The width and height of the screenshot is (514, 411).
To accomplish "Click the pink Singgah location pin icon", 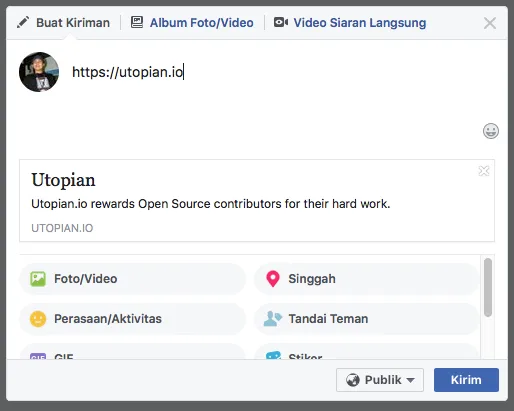I will (x=273, y=279).
